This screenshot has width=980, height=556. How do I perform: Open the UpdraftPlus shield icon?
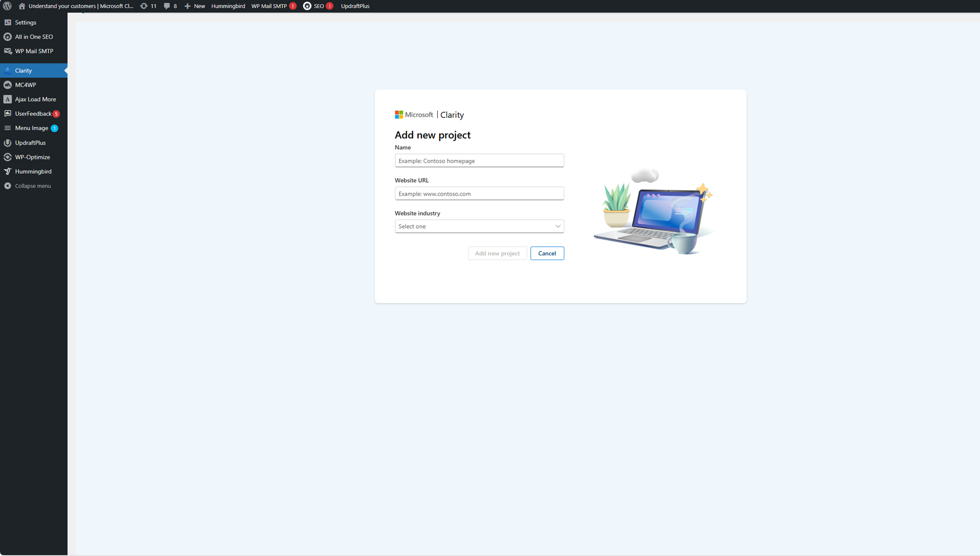pyautogui.click(x=7, y=142)
